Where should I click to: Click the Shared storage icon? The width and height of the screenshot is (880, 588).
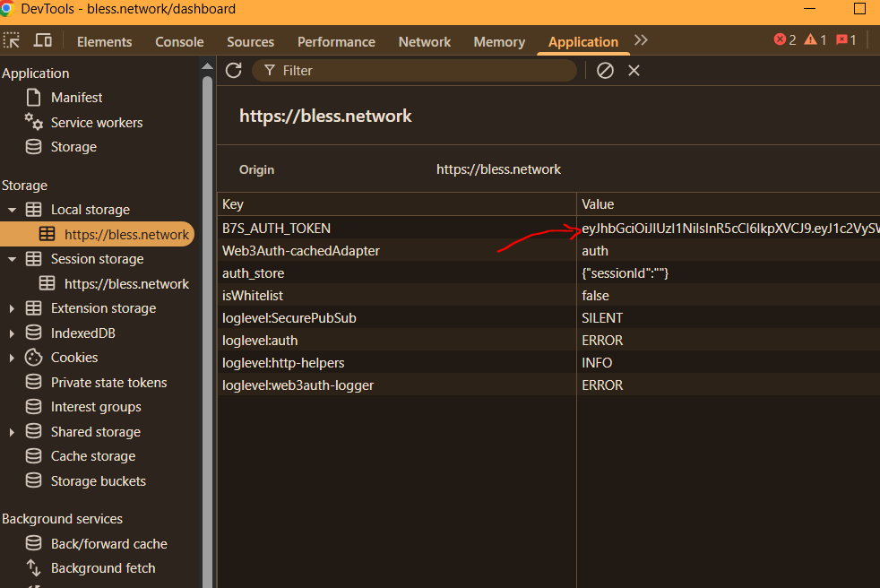(x=34, y=431)
